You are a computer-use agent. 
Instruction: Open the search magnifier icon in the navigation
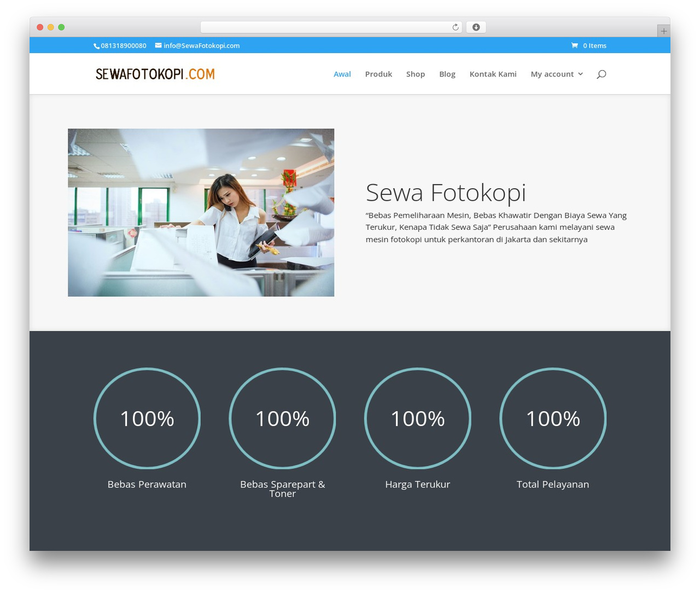tap(602, 74)
